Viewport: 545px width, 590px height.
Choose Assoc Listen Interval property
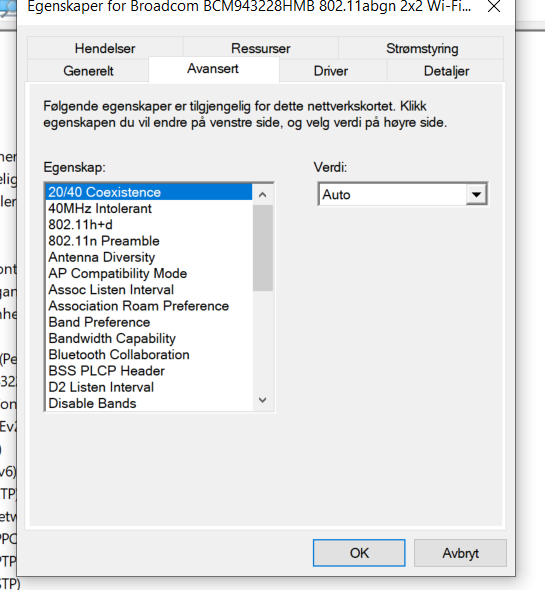149,289
